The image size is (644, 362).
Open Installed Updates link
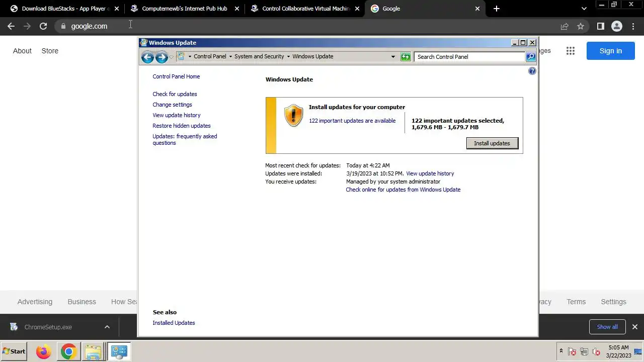(x=174, y=323)
